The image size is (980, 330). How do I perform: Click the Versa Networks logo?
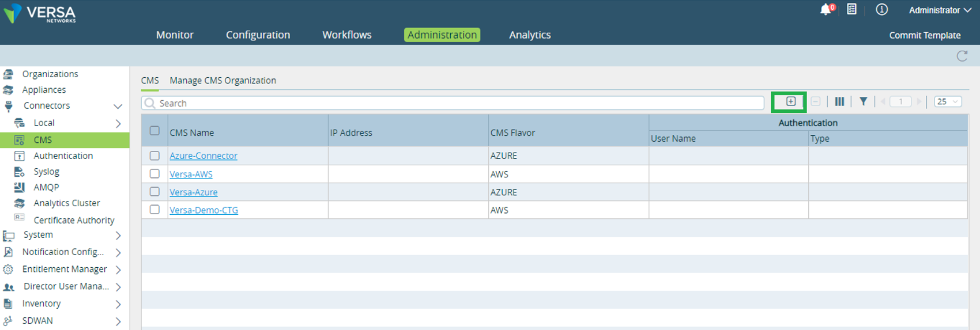(x=39, y=13)
